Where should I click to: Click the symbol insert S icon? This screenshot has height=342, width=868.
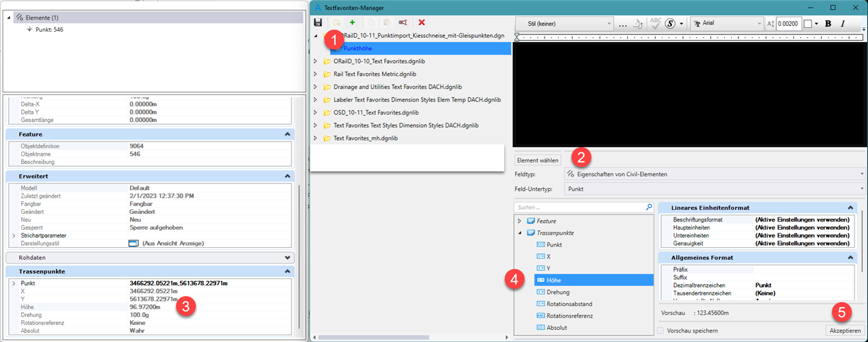[x=671, y=24]
